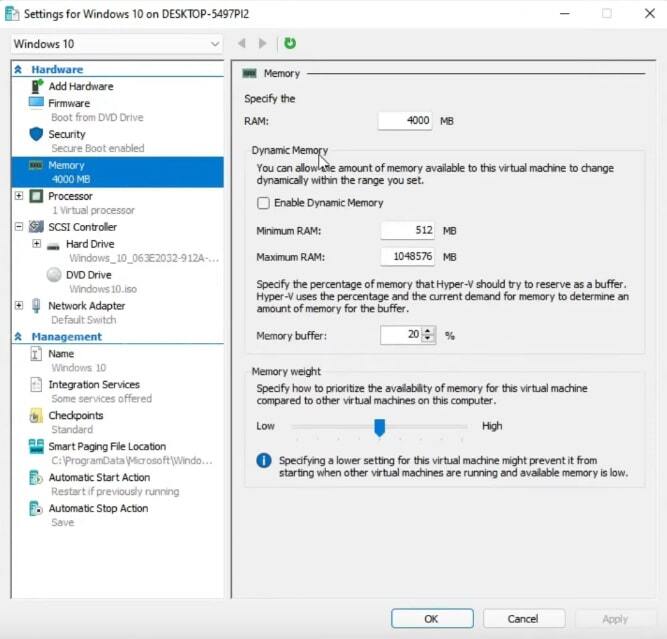This screenshot has width=667, height=639.
Task: Select the Firmware monitor icon
Action: click(x=36, y=103)
